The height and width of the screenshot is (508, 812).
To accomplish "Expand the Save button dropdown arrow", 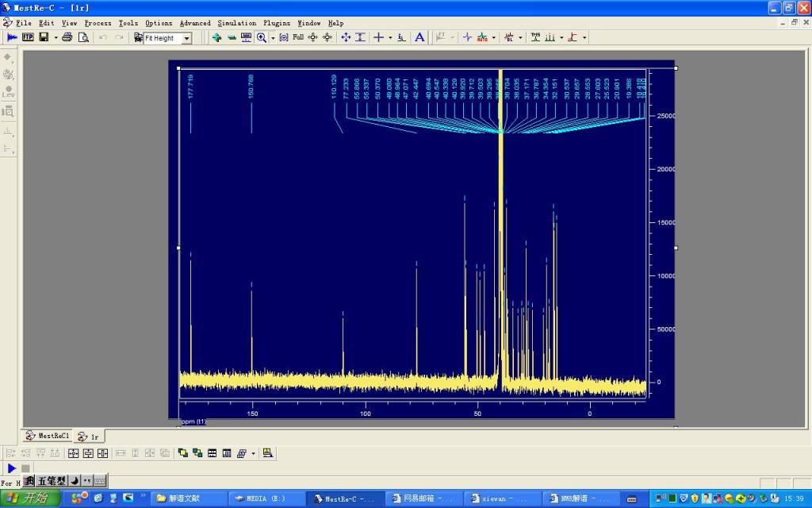I will click(56, 37).
